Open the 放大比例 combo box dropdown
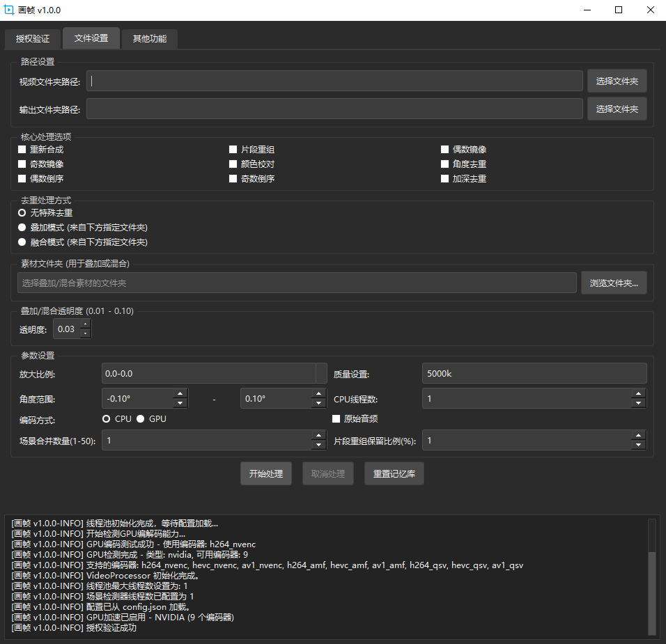The width and height of the screenshot is (666, 644). (320, 374)
